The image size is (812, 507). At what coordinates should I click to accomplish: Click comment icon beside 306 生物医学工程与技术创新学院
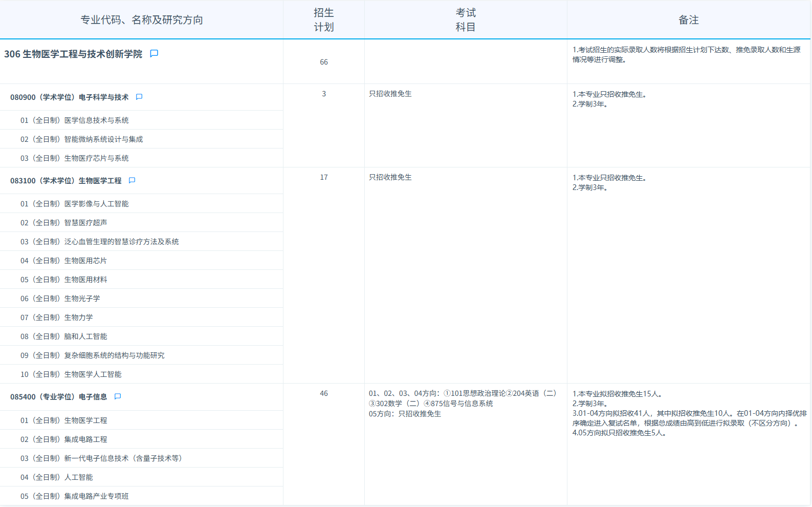click(154, 54)
